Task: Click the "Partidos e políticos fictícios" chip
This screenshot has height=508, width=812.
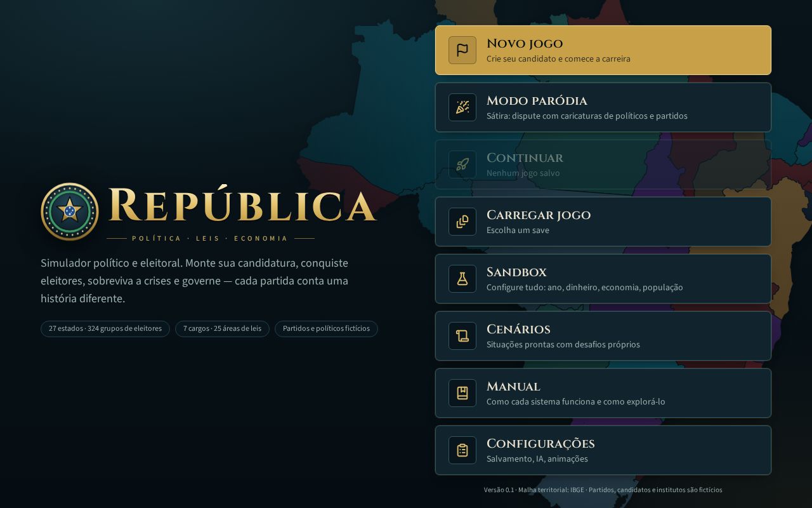Action: pyautogui.click(x=326, y=329)
